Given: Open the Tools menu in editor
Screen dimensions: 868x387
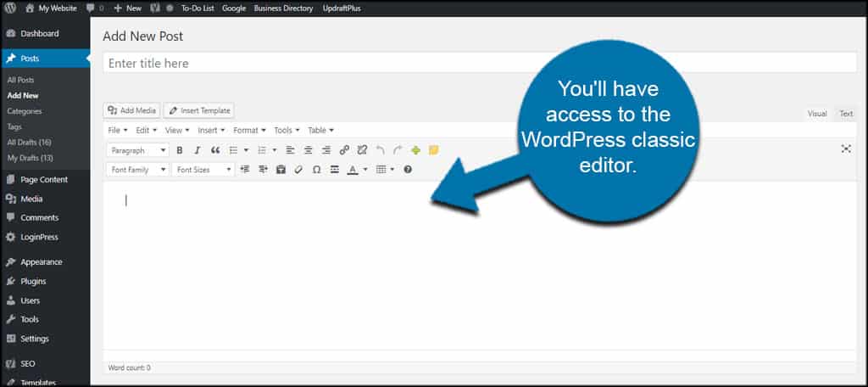Looking at the screenshot, I should (287, 131).
